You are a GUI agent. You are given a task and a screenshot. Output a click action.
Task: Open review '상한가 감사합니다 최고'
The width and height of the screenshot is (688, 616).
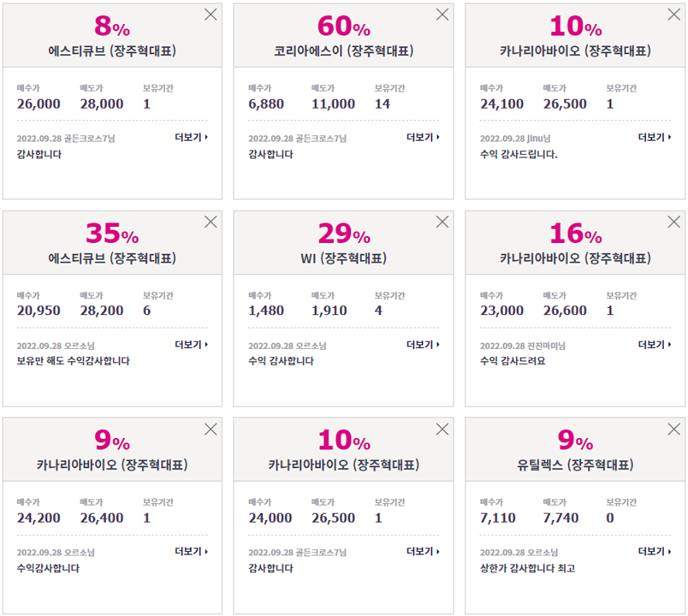click(527, 568)
